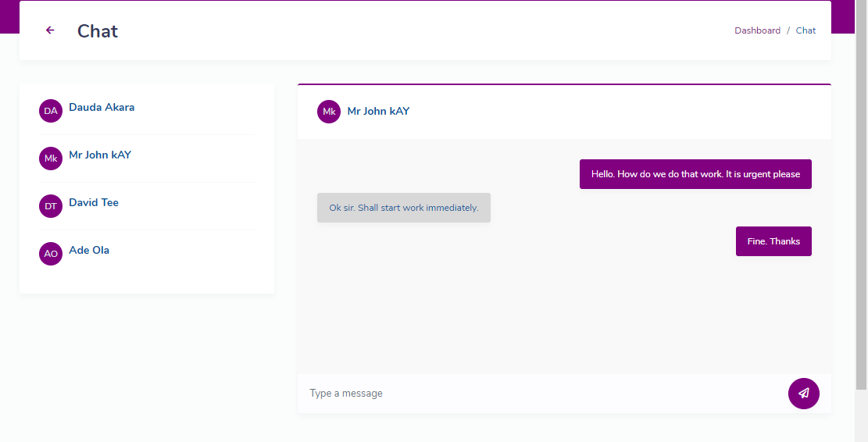
Task: Click the DT avatar circle
Action: pyautogui.click(x=51, y=206)
